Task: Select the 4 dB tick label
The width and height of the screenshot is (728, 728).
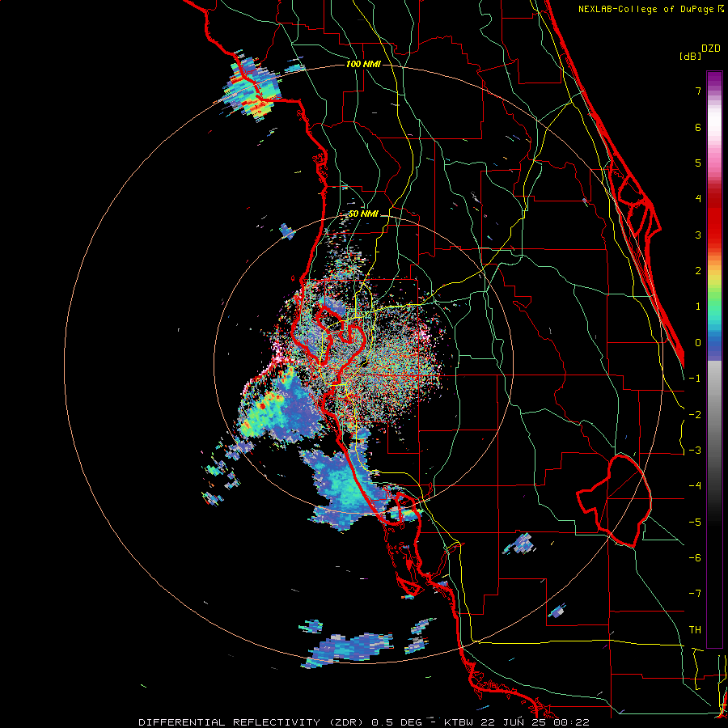Action: pyautogui.click(x=698, y=199)
